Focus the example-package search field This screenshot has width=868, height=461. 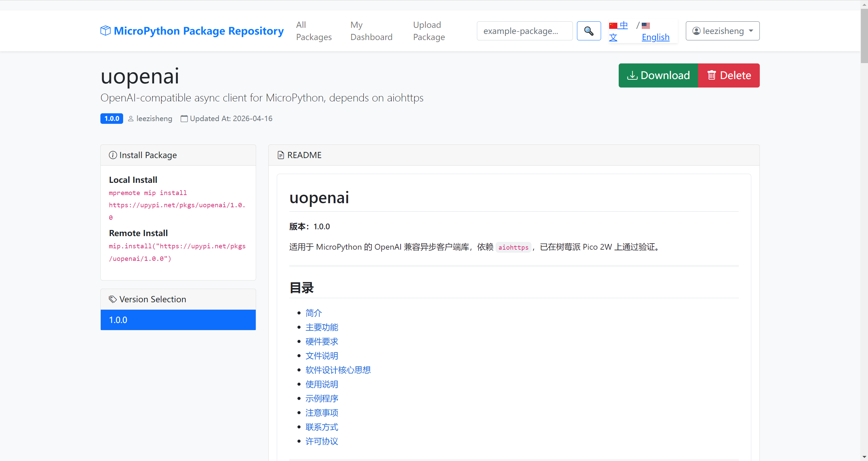click(524, 31)
